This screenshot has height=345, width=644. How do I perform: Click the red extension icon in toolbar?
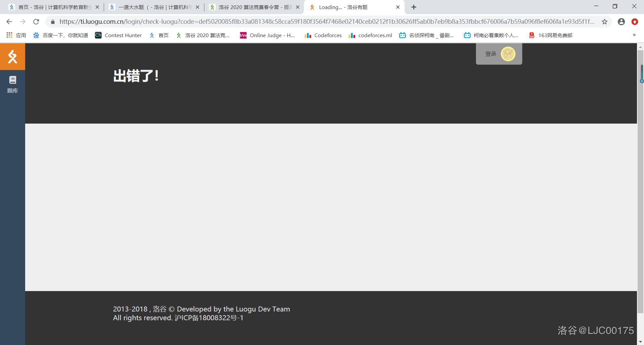[635, 22]
